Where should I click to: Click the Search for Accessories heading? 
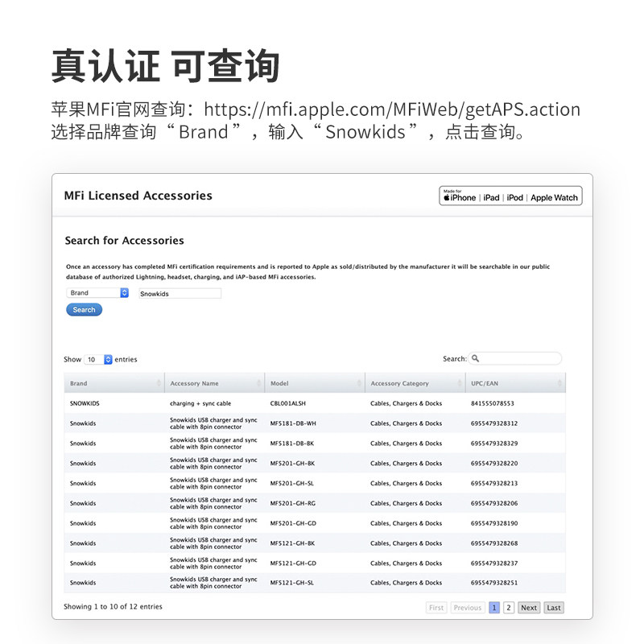[125, 240]
